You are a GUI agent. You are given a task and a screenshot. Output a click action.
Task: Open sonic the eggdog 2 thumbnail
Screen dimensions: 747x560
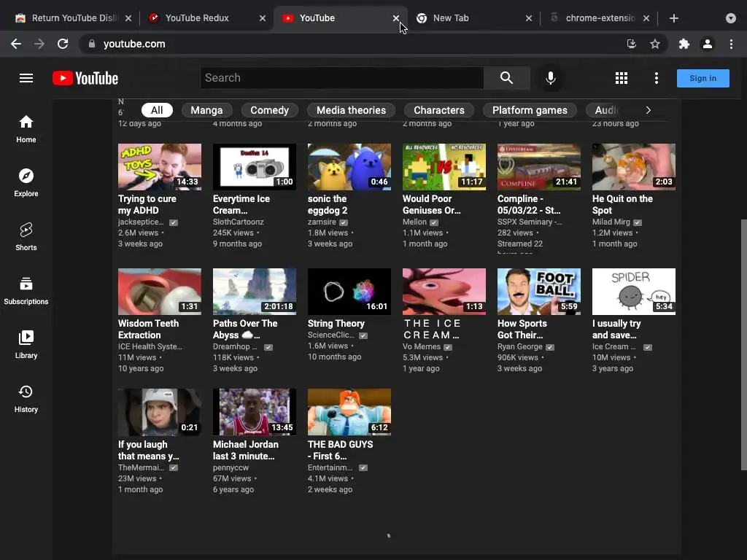click(349, 167)
